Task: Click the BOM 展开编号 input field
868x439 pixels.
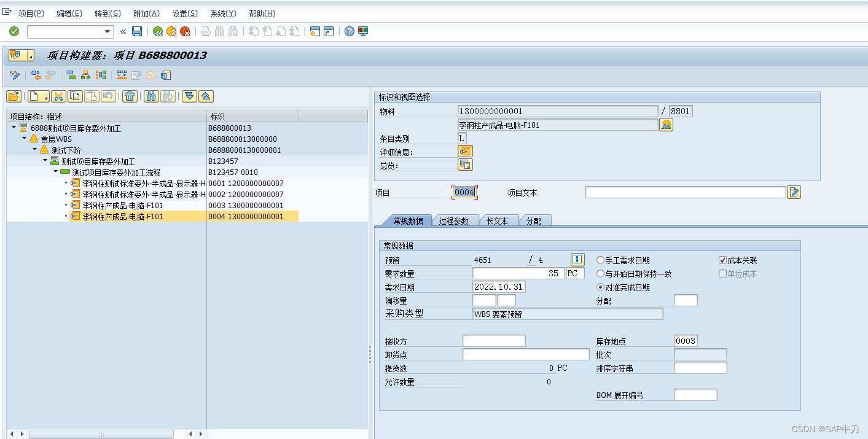Action: (695, 395)
